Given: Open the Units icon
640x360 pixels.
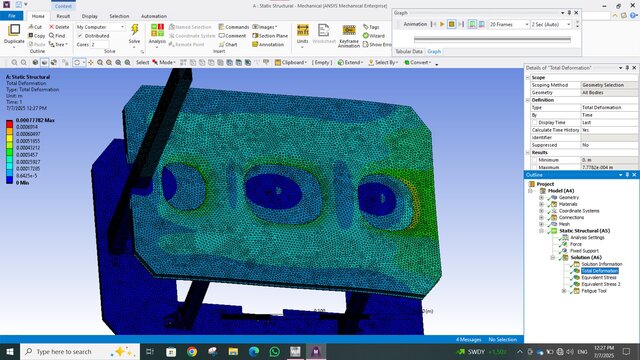Looking at the screenshot, I should (302, 30).
